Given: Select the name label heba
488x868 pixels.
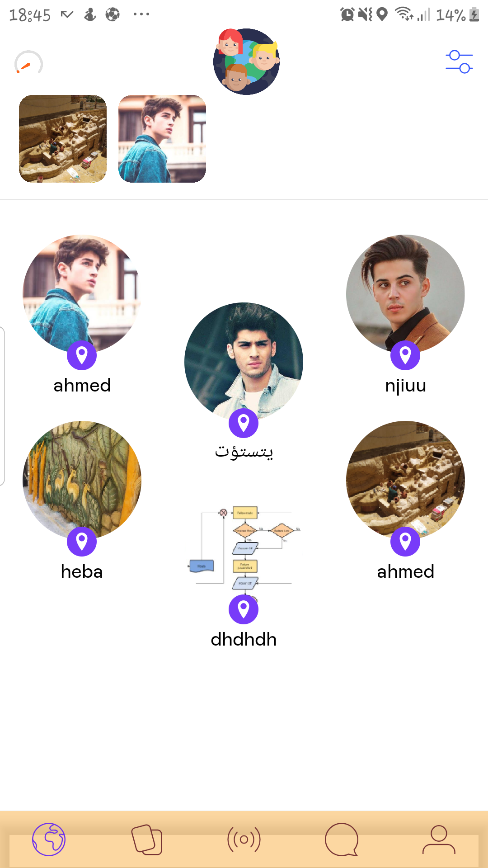Looking at the screenshot, I should pyautogui.click(x=82, y=572).
